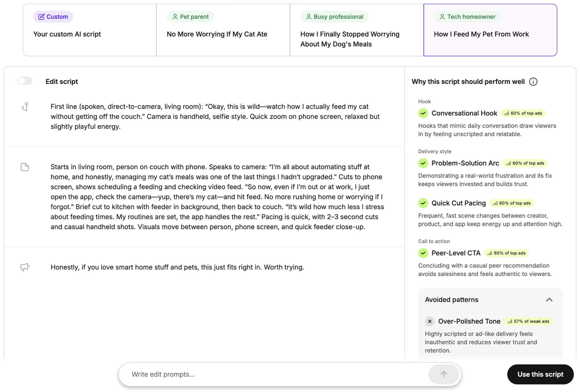Click the green check beside Quick Cut Pacing
This screenshot has height=392, width=580.
[423, 203]
